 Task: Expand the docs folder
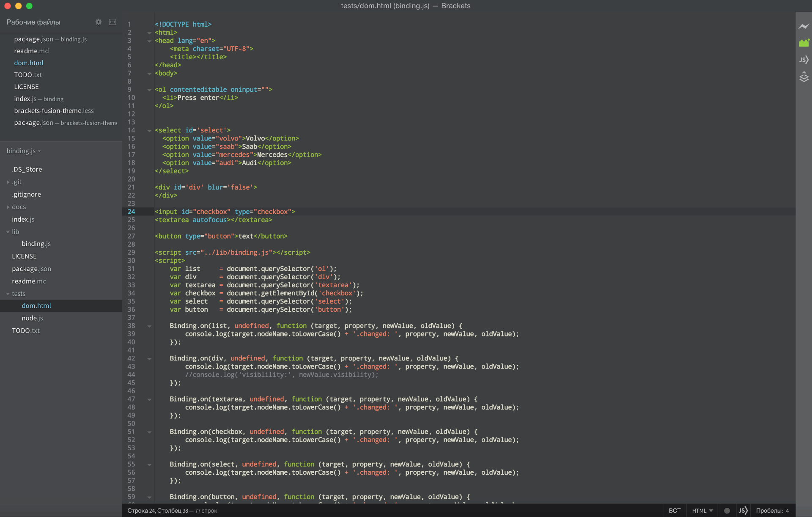tap(19, 207)
